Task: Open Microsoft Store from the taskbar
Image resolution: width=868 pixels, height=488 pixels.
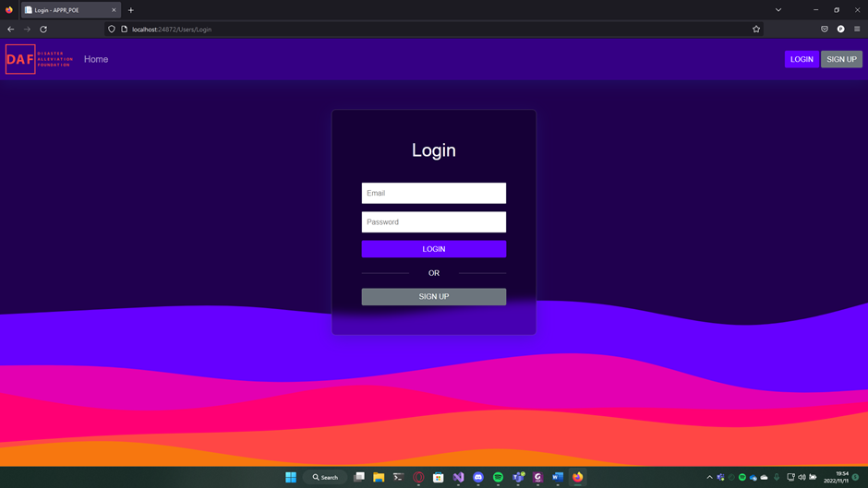Action: [x=439, y=477]
